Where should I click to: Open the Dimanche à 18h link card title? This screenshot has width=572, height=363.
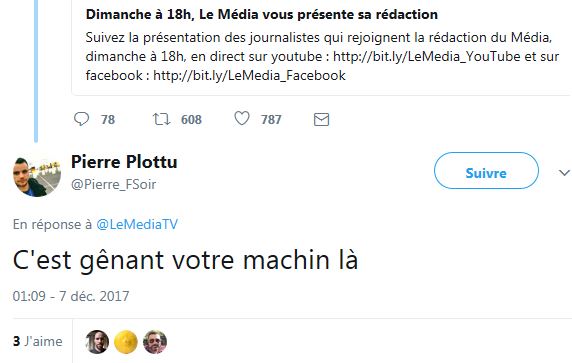[x=262, y=15]
